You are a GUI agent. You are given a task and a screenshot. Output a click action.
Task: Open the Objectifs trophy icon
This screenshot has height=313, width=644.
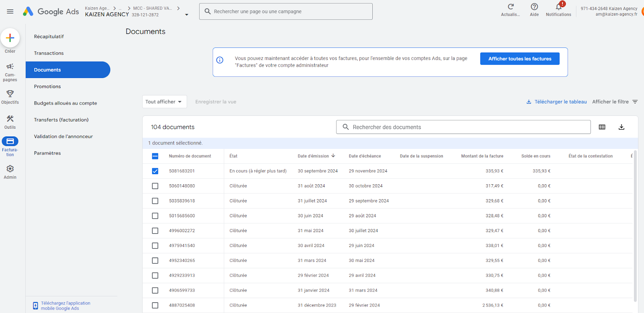10,94
